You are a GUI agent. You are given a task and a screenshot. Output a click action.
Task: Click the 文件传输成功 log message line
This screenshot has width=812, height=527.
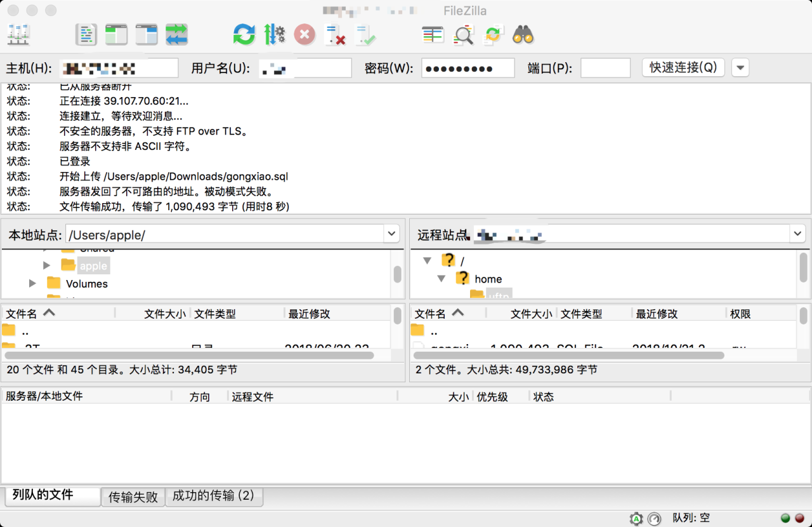(174, 206)
